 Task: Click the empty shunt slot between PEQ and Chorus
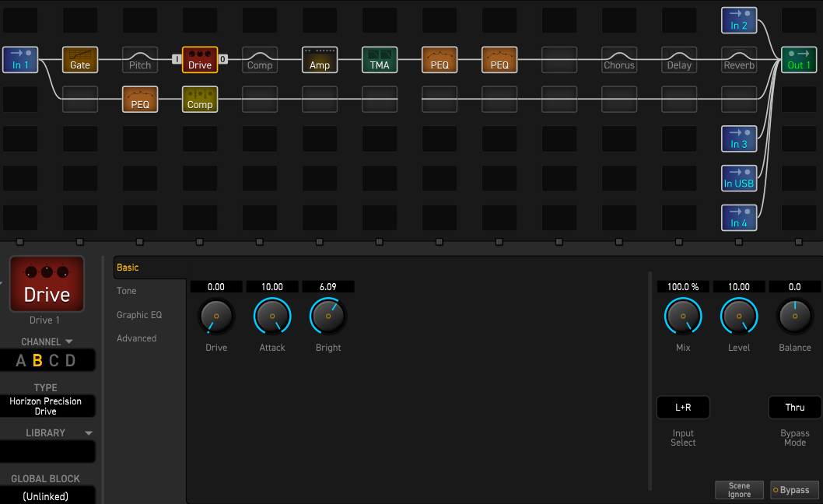(x=559, y=59)
